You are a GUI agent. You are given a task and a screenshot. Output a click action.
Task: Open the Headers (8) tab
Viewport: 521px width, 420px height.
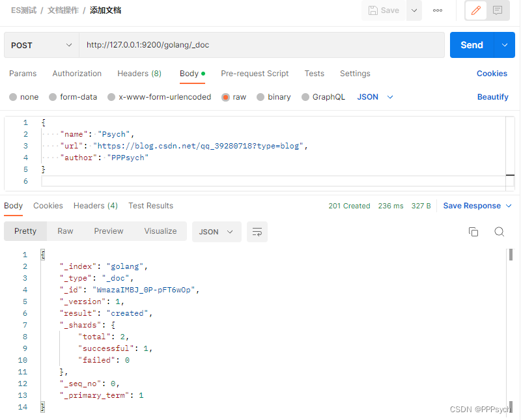139,74
